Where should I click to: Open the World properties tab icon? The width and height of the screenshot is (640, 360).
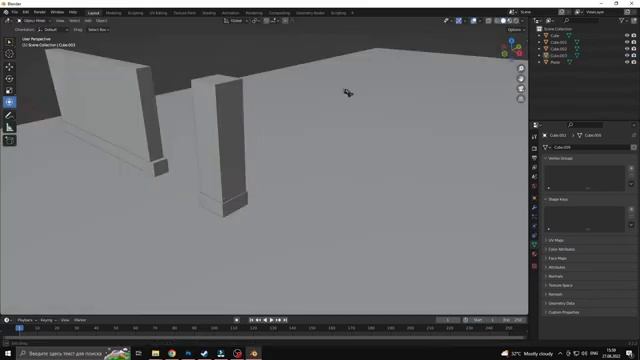tap(534, 186)
